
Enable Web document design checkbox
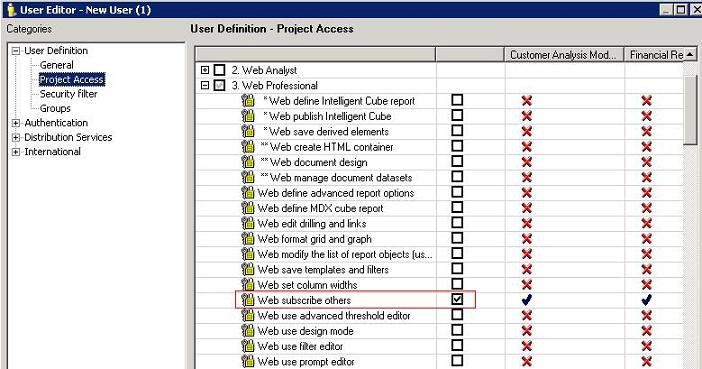[x=457, y=161]
